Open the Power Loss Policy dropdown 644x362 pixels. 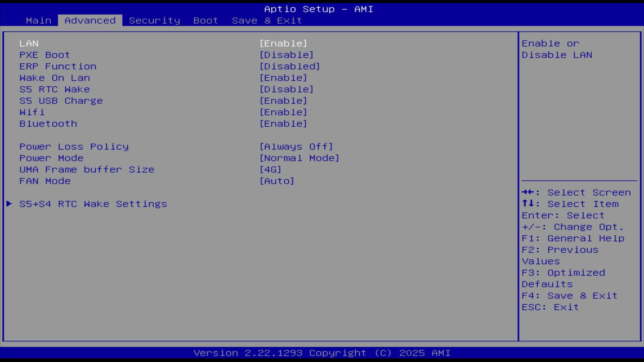[x=296, y=147]
